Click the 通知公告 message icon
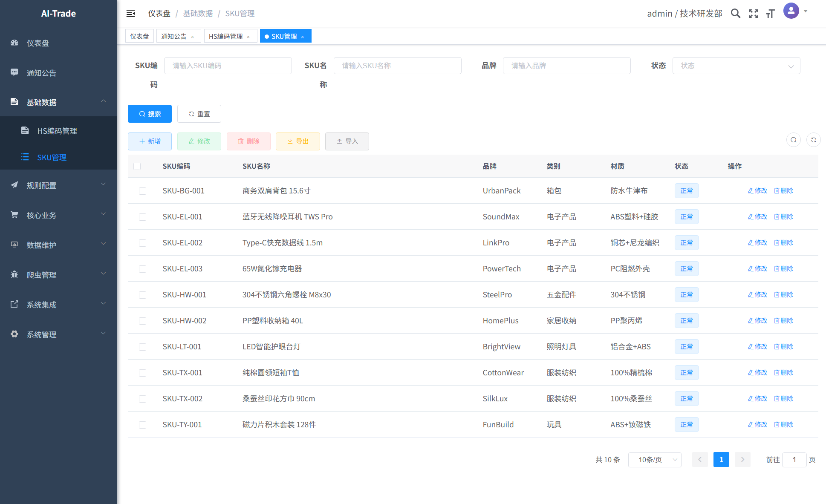 (14, 72)
